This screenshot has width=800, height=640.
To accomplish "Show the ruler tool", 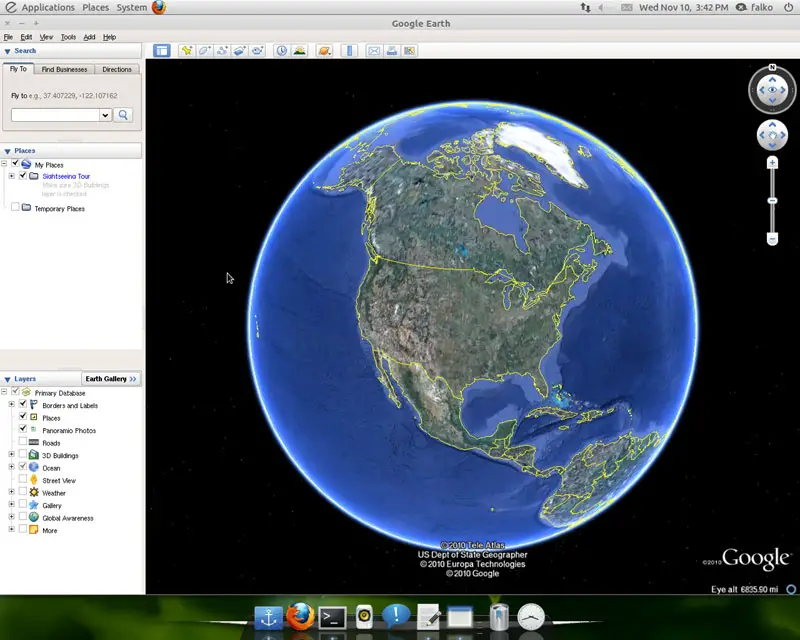I will 349,51.
